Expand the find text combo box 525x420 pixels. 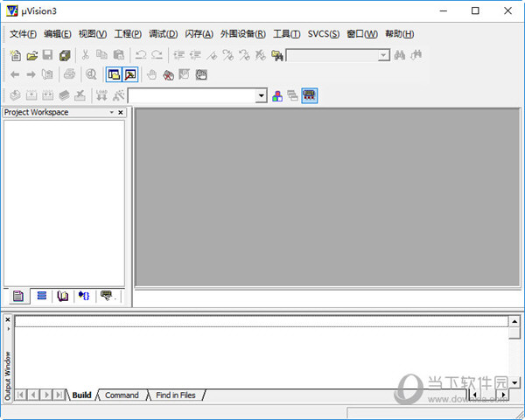(383, 55)
